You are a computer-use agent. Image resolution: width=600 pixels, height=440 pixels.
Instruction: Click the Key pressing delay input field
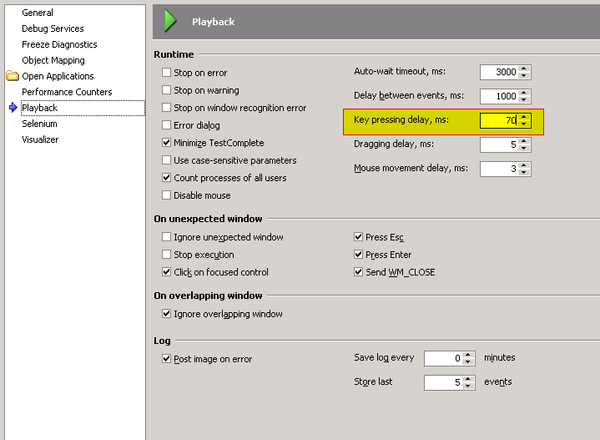pyautogui.click(x=498, y=121)
